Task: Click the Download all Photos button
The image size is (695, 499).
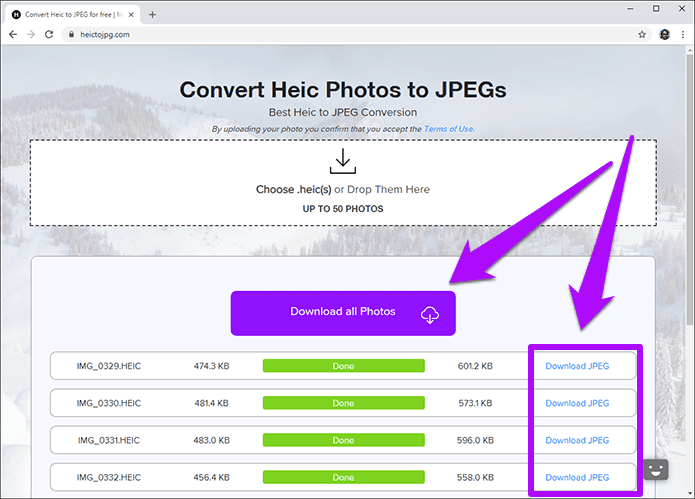Action: 343,313
